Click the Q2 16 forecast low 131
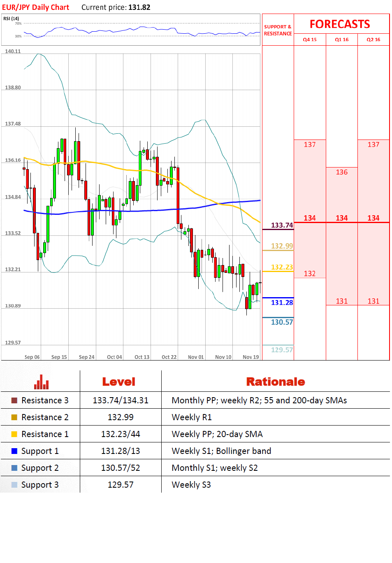Image resolution: width=392 pixels, height=563 pixels. pos(373,301)
